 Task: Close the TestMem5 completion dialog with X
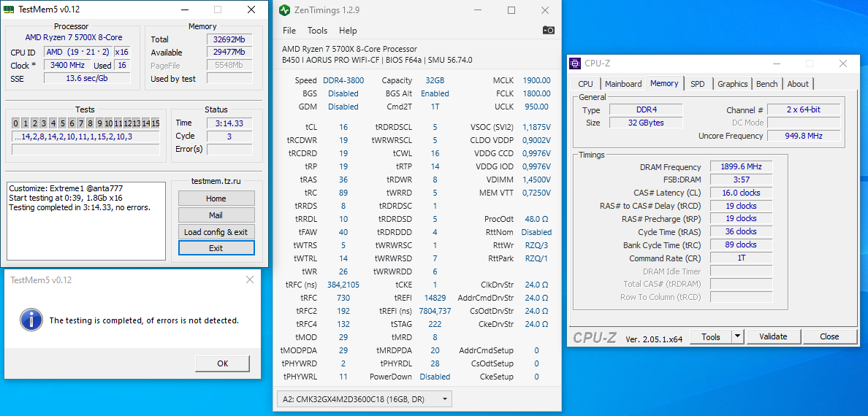click(x=250, y=280)
